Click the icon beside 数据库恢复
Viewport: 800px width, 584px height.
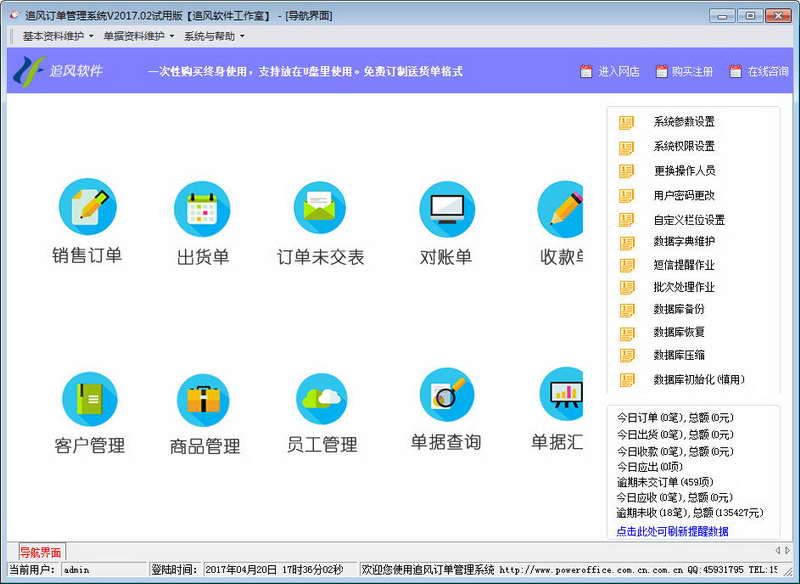(x=626, y=334)
